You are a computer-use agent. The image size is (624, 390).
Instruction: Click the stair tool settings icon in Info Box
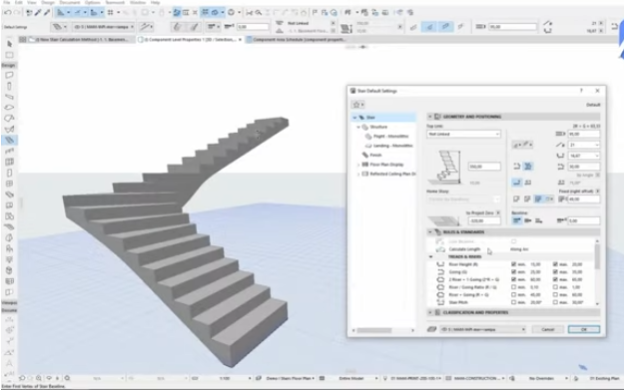(x=58, y=27)
